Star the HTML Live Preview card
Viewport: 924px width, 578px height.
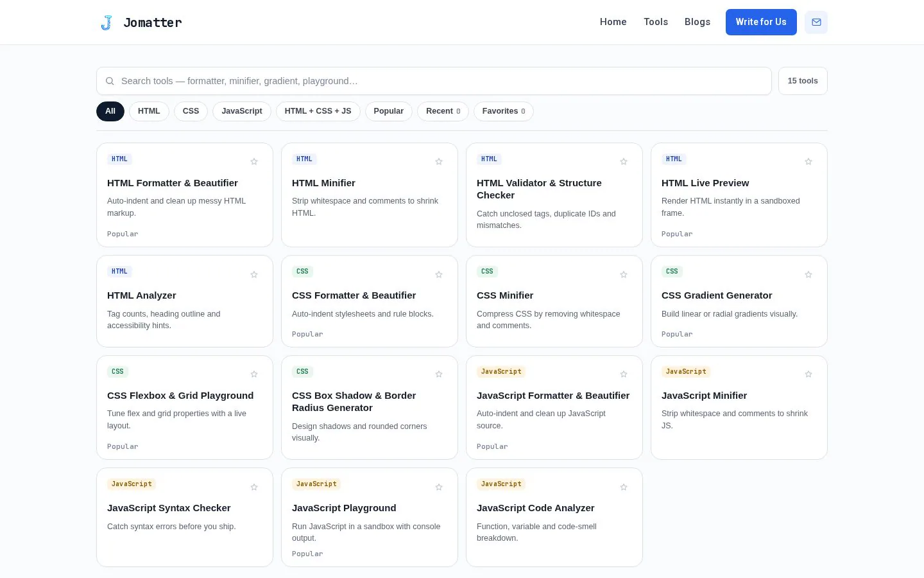(x=809, y=162)
